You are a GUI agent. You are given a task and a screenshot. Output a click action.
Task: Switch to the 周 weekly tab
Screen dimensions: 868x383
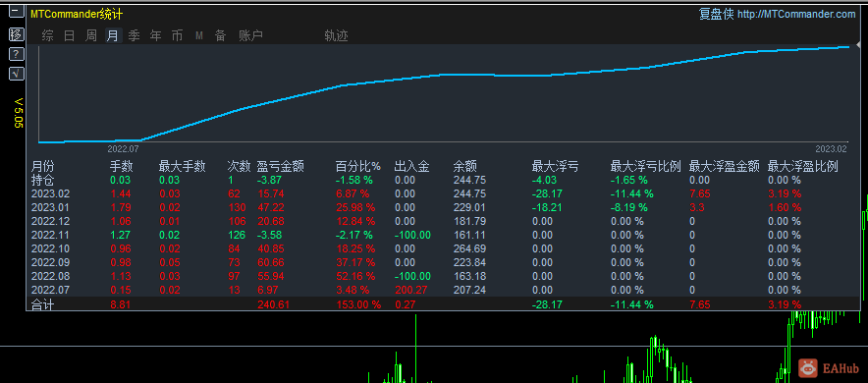click(90, 36)
